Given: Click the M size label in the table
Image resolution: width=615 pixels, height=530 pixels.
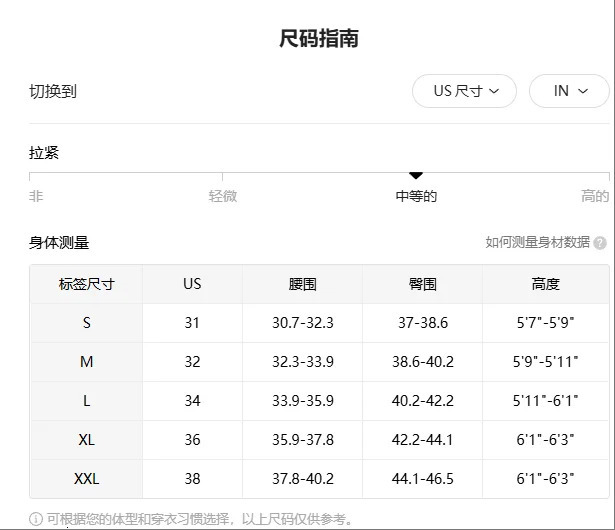Looking at the screenshot, I should [x=87, y=362].
